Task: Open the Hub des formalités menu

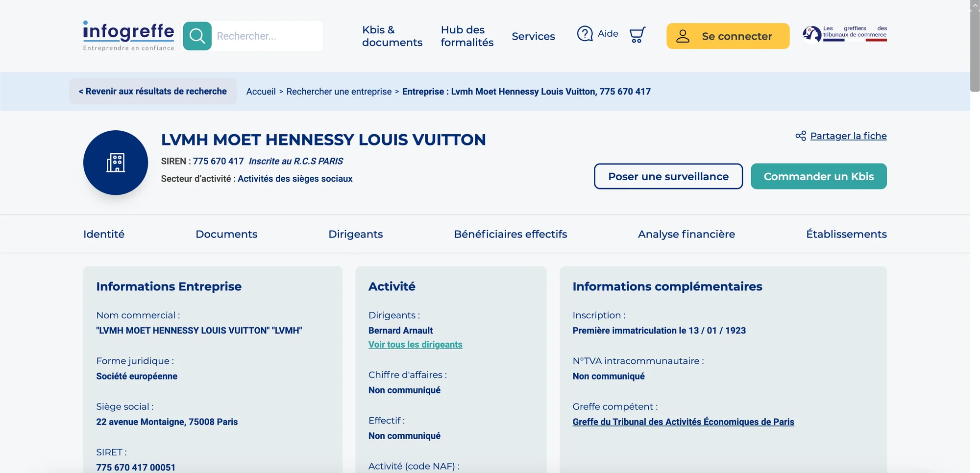Action: (x=467, y=36)
